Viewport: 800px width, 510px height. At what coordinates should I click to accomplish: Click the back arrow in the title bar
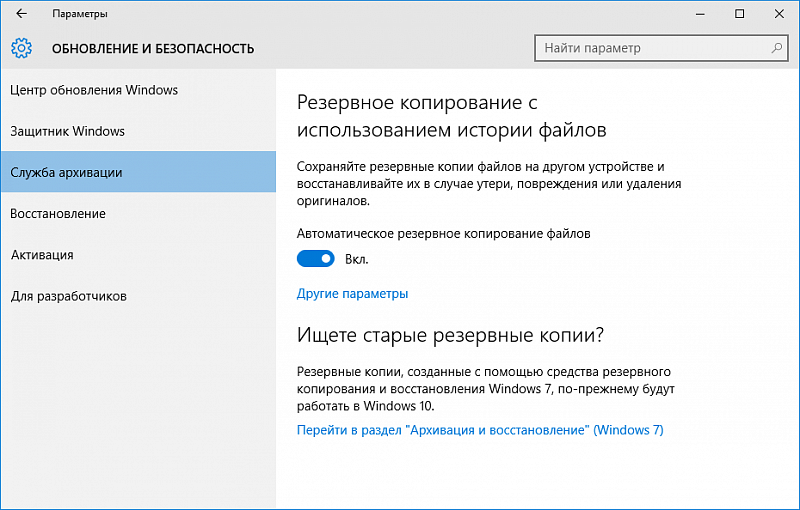[22, 14]
